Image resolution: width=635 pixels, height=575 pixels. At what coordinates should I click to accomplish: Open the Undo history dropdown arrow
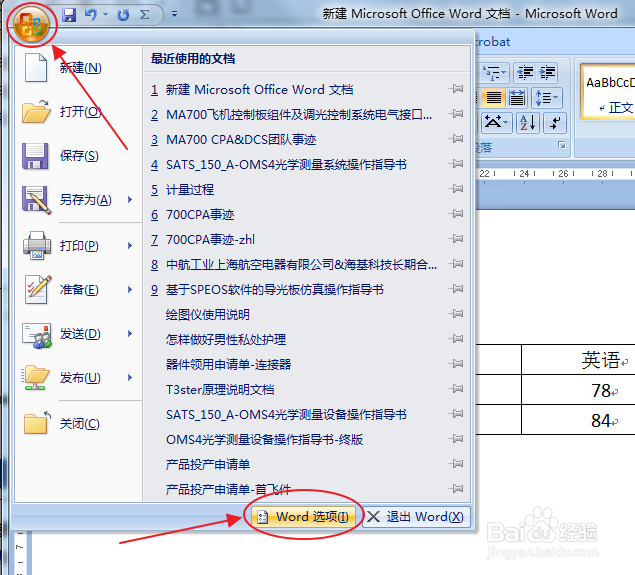point(105,15)
